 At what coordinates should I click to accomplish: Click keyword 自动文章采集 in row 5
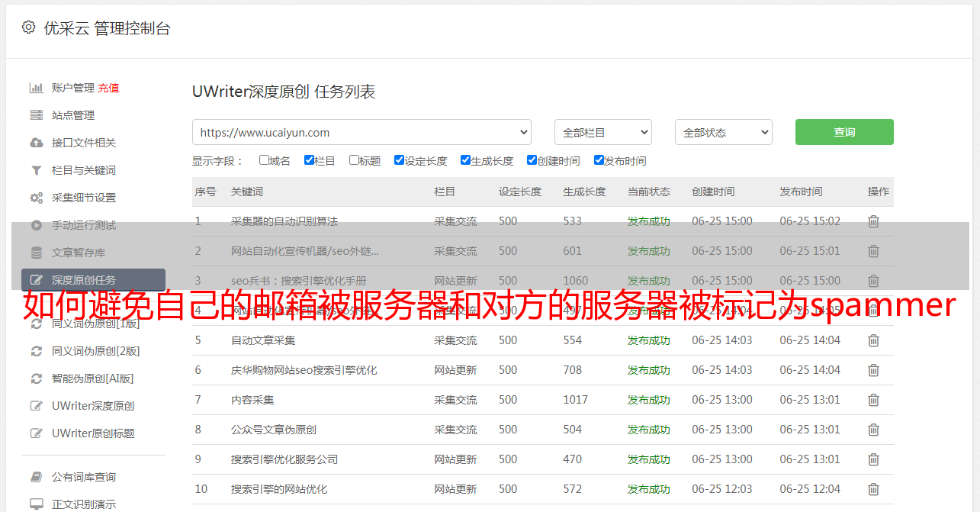point(263,340)
